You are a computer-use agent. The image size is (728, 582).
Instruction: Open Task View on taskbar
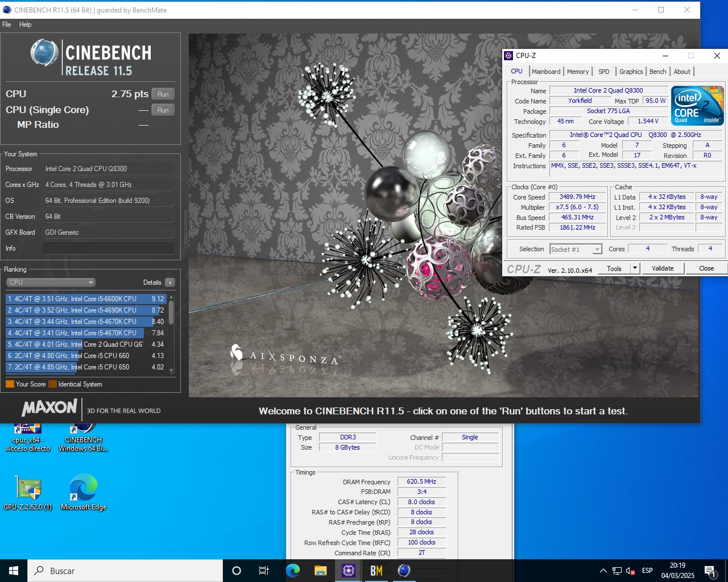pos(264,571)
